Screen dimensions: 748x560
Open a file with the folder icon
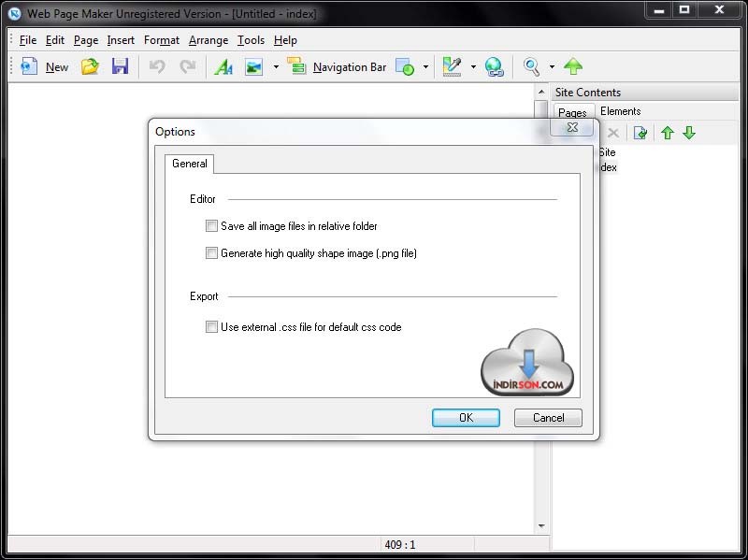[90, 66]
